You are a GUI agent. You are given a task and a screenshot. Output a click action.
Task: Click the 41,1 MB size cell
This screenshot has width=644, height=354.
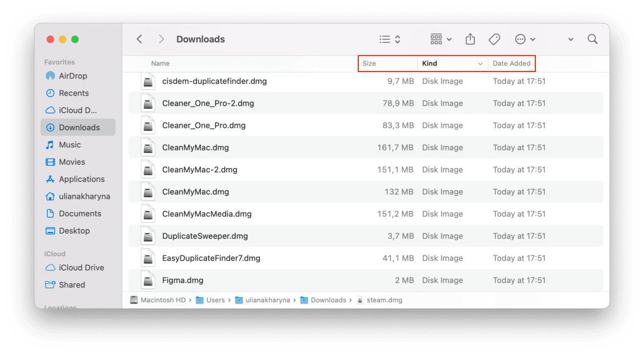[398, 259]
